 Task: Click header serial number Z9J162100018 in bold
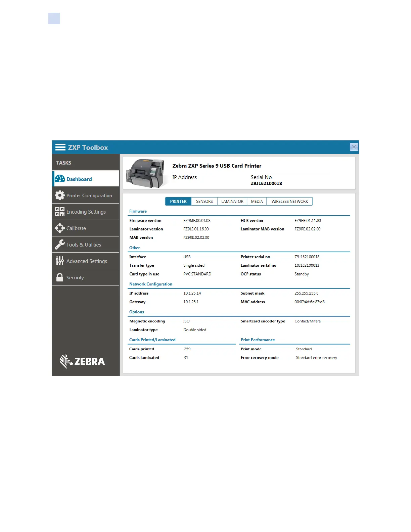(x=266, y=183)
